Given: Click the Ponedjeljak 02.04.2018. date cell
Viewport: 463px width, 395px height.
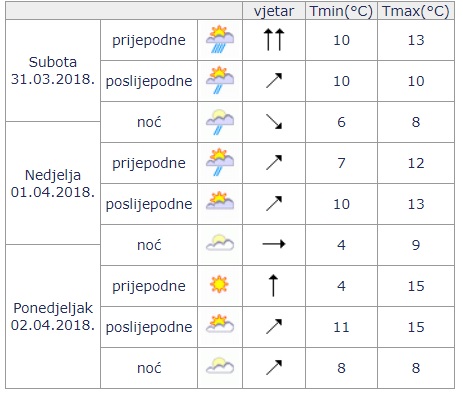Looking at the screenshot, I should click(53, 317).
